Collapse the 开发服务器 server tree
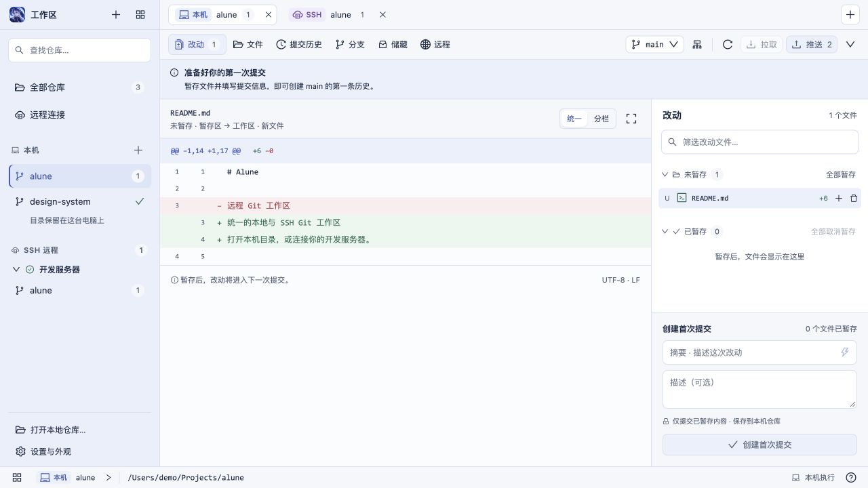868x488 pixels. [x=17, y=270]
